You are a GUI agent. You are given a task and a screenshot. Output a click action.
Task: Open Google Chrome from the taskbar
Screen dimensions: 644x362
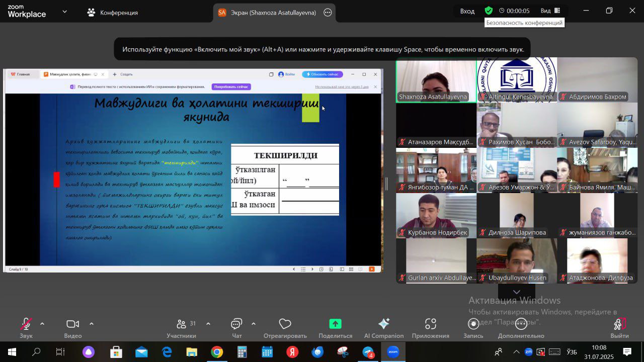(x=217, y=352)
